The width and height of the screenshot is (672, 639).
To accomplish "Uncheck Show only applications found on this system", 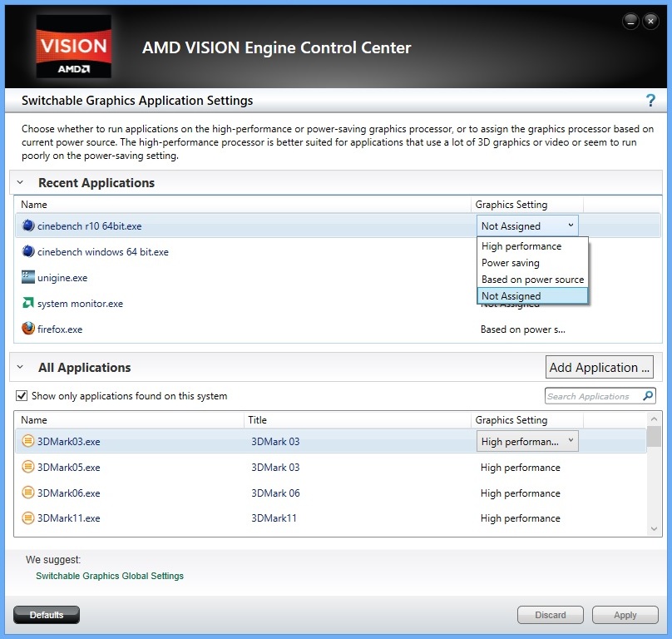I will (x=22, y=395).
